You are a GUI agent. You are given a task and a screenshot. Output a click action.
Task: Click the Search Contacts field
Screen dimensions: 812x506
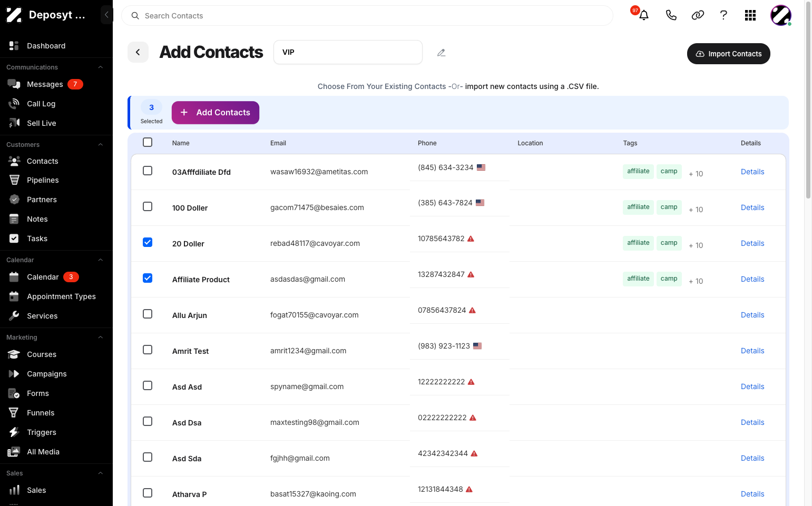point(367,16)
